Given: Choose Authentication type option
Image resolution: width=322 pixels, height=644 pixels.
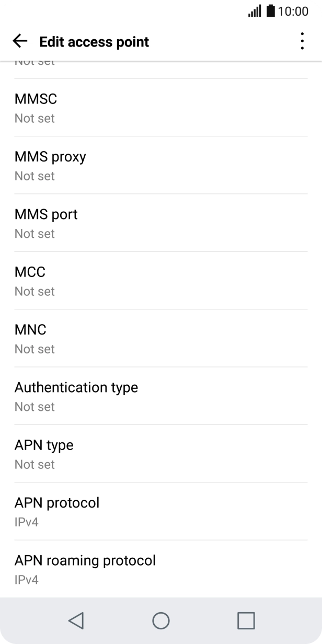Looking at the screenshot, I should [x=160, y=396].
